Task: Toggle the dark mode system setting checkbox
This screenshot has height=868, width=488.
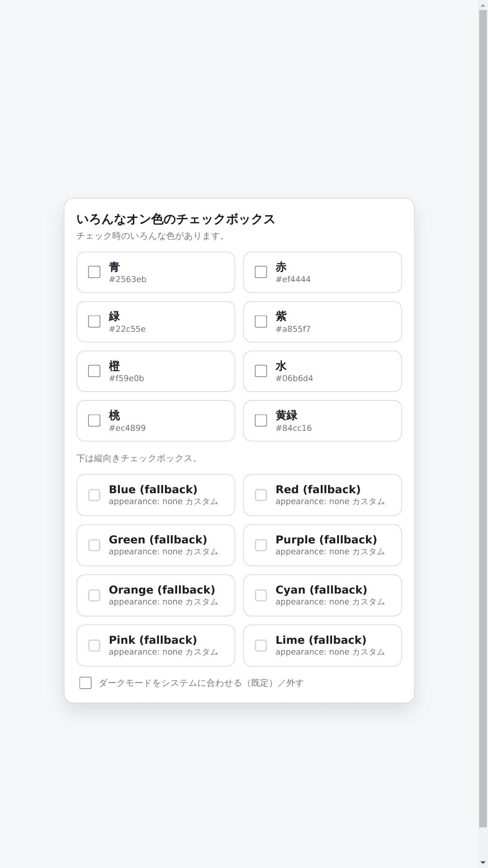Action: (85, 683)
